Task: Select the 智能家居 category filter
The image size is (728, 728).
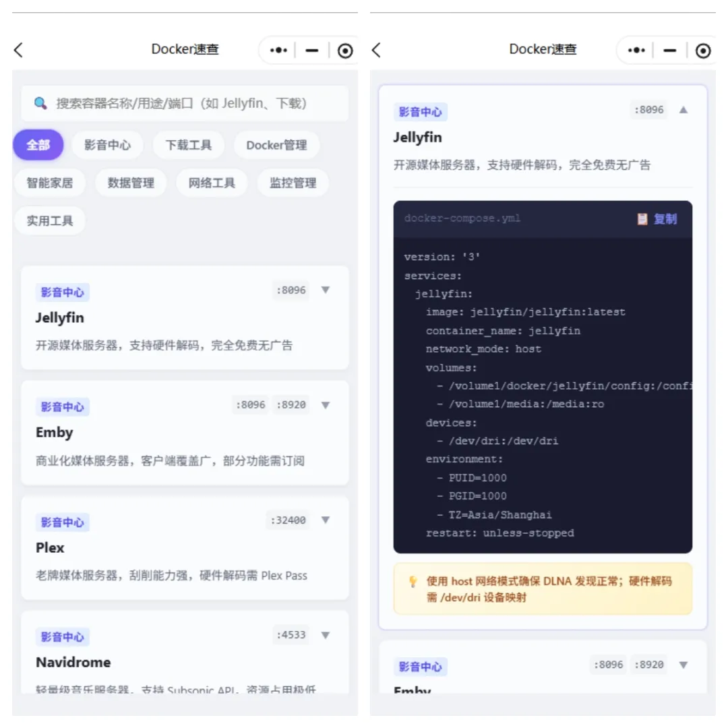Action: pos(50,183)
